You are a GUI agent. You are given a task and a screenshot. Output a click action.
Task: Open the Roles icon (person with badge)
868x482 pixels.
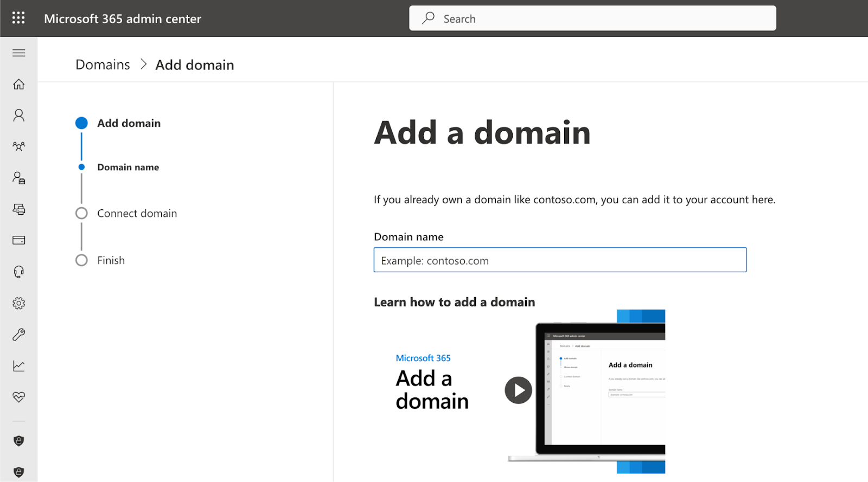tap(19, 178)
